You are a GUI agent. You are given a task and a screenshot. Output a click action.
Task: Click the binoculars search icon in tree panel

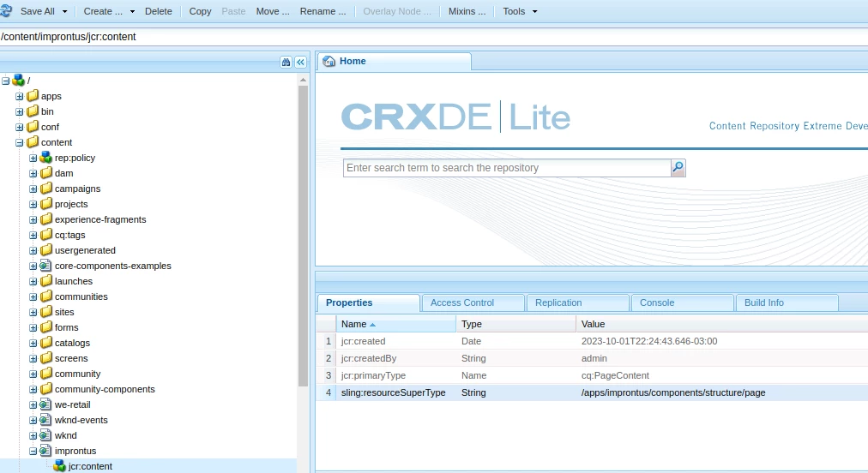(x=286, y=62)
